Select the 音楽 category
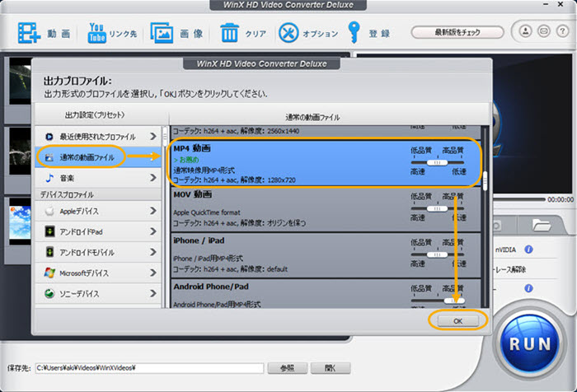This screenshot has height=392, width=577. pyautogui.click(x=98, y=178)
